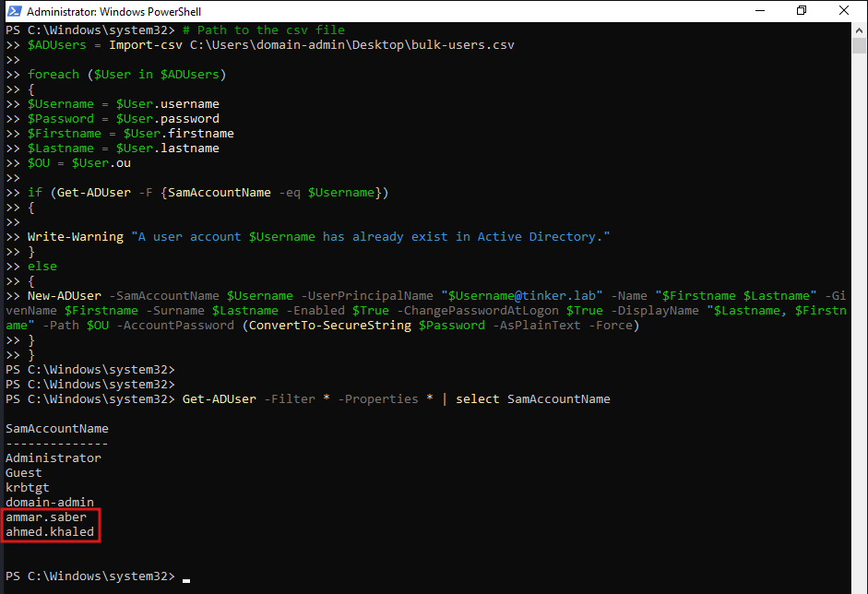Click the scrollbar up arrow
The width and height of the screenshot is (868, 594).
pyautogui.click(x=860, y=30)
